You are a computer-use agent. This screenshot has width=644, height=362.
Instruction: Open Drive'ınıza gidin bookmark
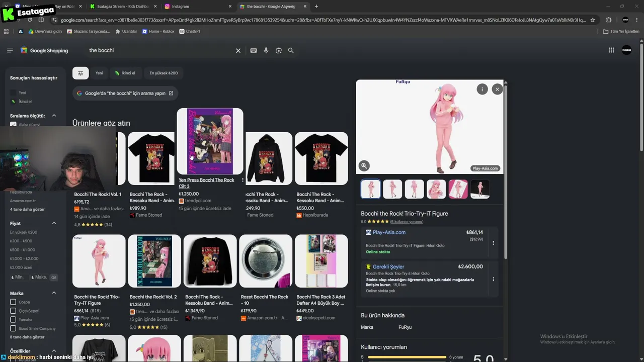tap(44, 31)
